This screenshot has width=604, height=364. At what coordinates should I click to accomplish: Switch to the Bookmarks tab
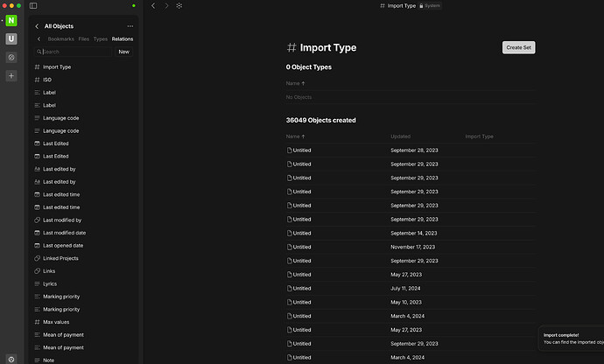(x=61, y=38)
